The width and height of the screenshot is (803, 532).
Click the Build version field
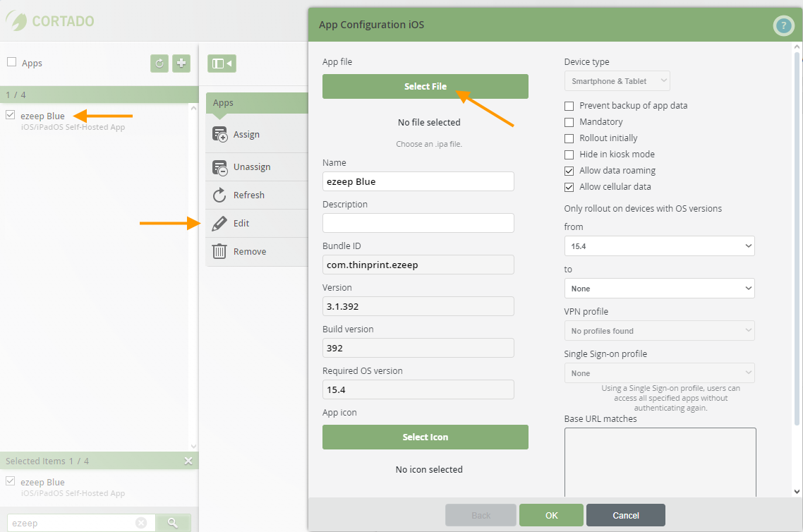point(418,348)
